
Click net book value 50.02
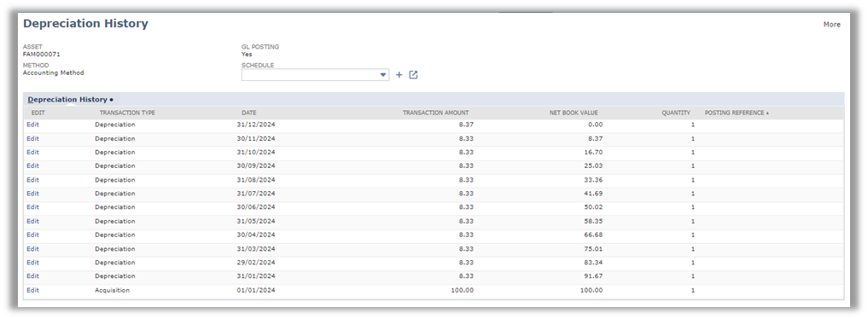coord(593,207)
